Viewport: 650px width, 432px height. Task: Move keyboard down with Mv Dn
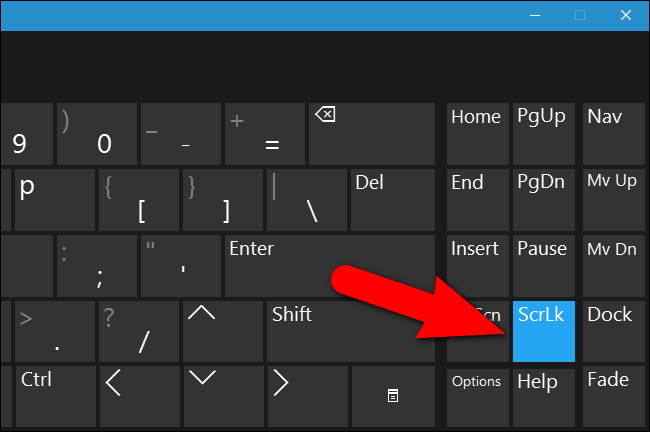click(x=610, y=264)
